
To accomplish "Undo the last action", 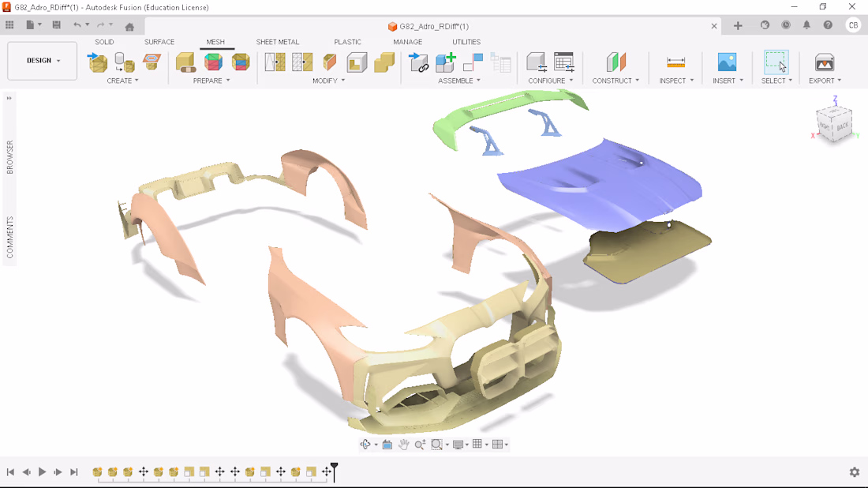I will pyautogui.click(x=77, y=25).
